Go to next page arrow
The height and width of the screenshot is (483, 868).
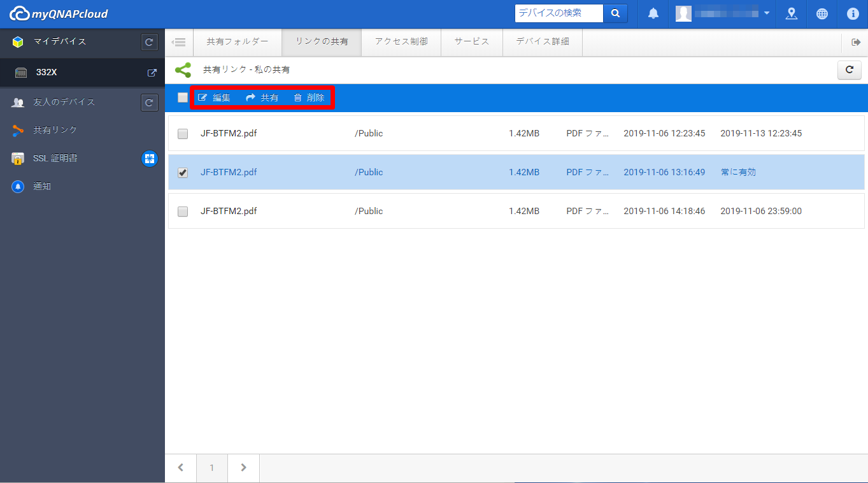[243, 468]
